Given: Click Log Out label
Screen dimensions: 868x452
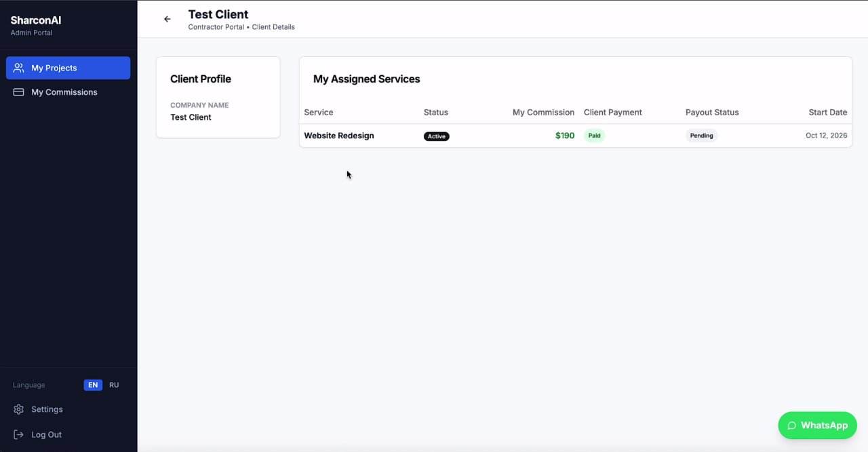Looking at the screenshot, I should [46, 434].
